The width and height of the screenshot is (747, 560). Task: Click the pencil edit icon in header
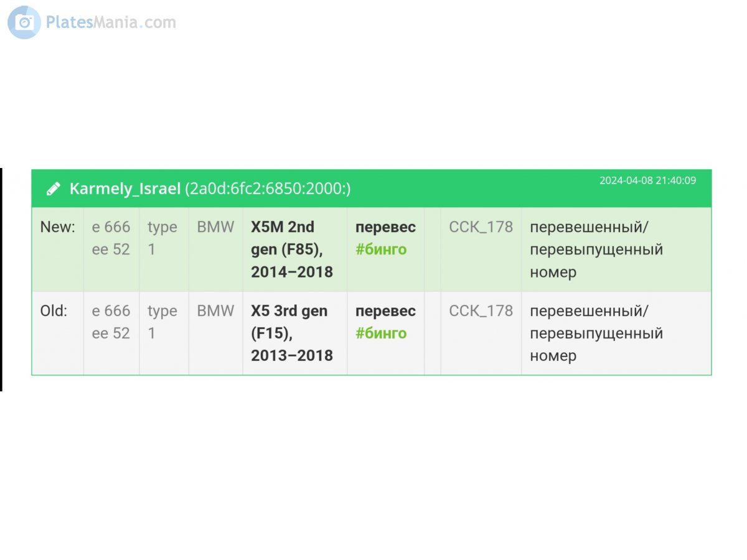[x=54, y=189]
